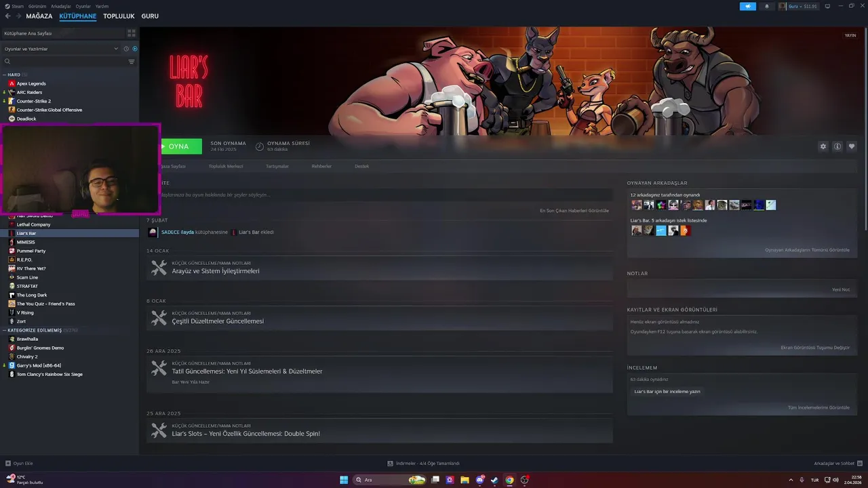868x488 pixels.
Task: Click Steam icon in Windows taskbar
Action: (x=494, y=480)
